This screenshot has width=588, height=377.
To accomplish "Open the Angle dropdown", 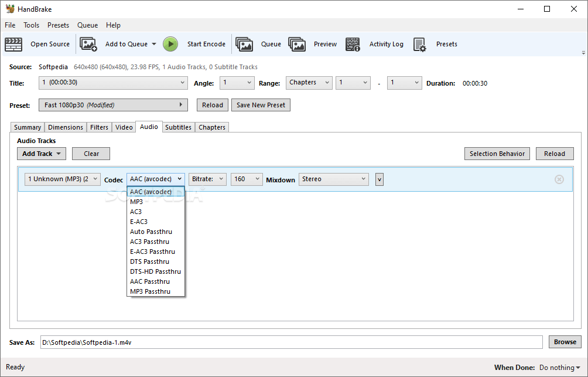I will pos(237,83).
